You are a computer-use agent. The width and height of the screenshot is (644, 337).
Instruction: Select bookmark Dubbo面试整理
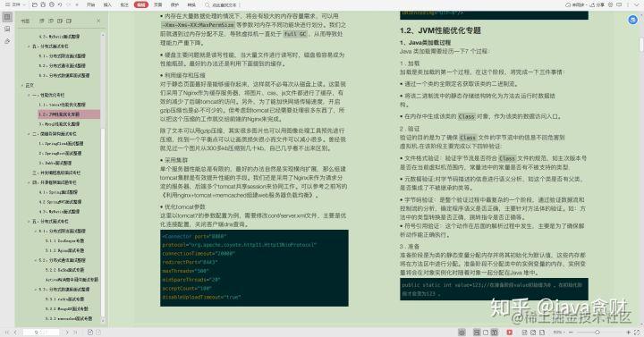55,163
